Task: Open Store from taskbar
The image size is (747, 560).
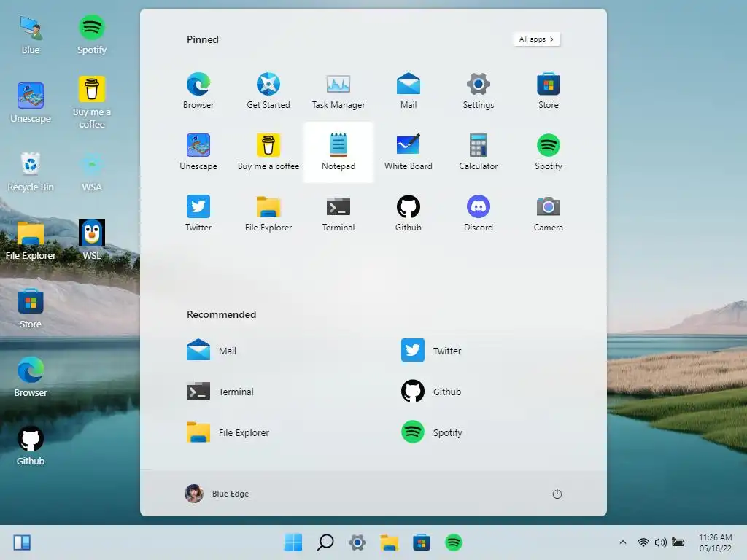Action: 421,542
